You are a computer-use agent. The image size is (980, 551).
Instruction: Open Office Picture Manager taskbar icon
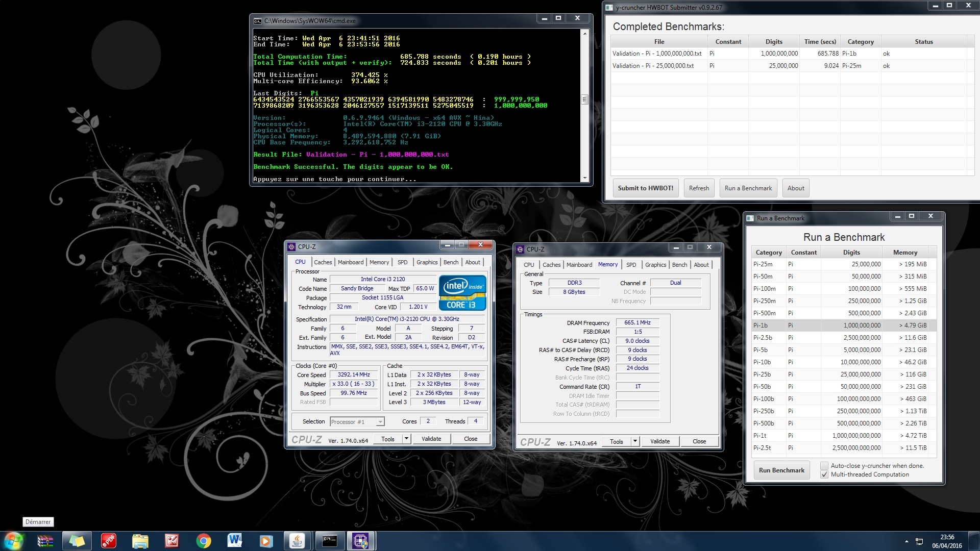pyautogui.click(x=172, y=541)
